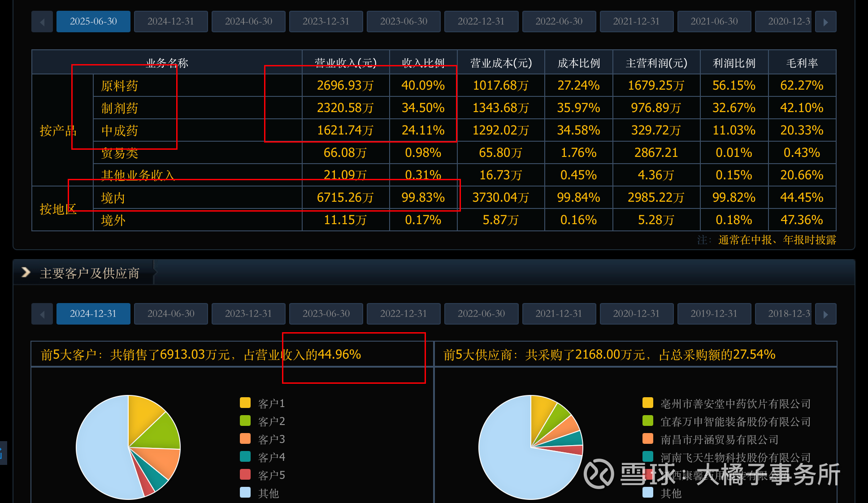This screenshot has width=868, height=503.
Task: Click the 原料药 row name
Action: point(119,86)
